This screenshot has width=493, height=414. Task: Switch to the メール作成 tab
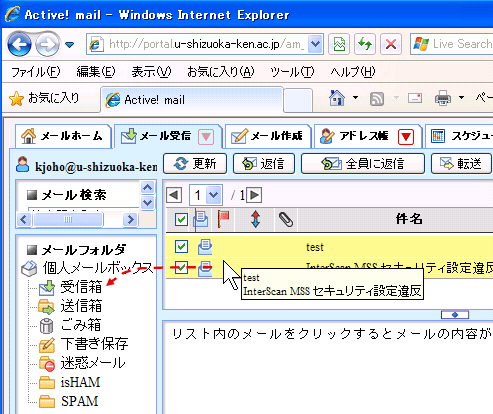pos(268,136)
